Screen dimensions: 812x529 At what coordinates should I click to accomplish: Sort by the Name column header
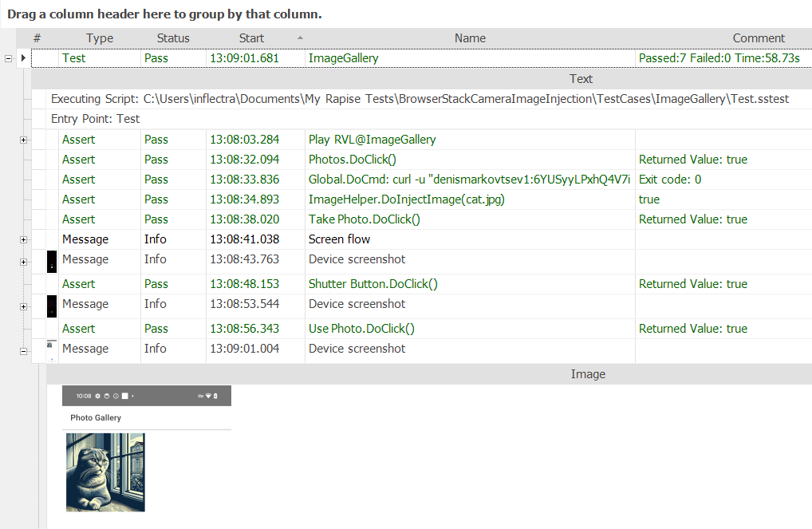pyautogui.click(x=470, y=38)
